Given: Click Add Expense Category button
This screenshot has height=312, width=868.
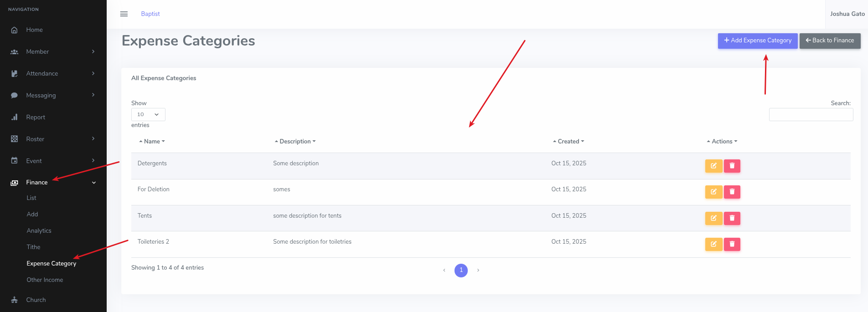Looking at the screenshot, I should pyautogui.click(x=757, y=41).
